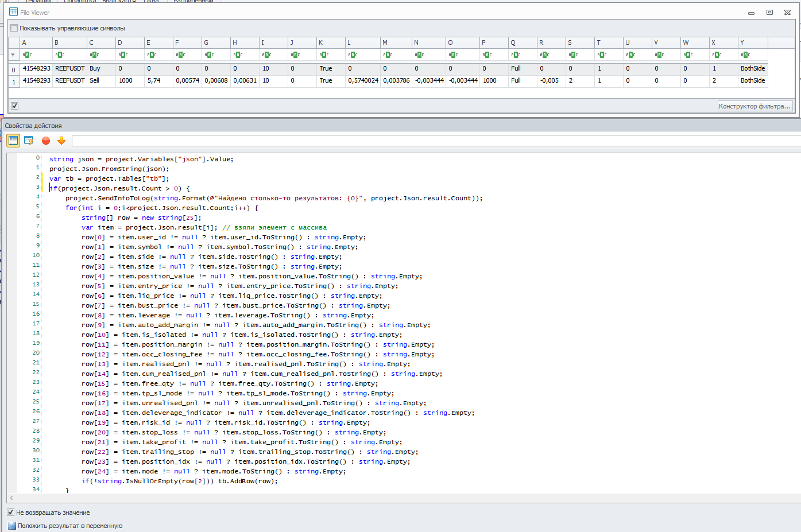Click the table view icon in action toolbar
This screenshot has width=801, height=532.
click(13, 141)
